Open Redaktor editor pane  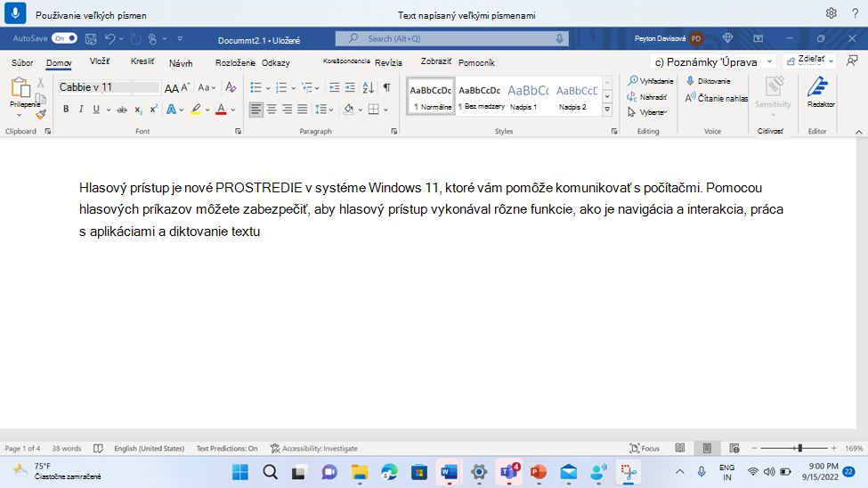[x=821, y=92]
